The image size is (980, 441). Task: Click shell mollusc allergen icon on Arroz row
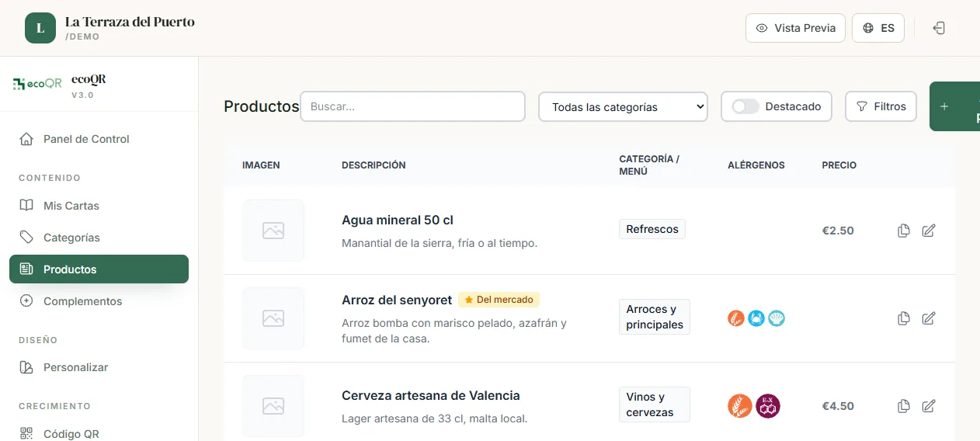click(x=777, y=318)
